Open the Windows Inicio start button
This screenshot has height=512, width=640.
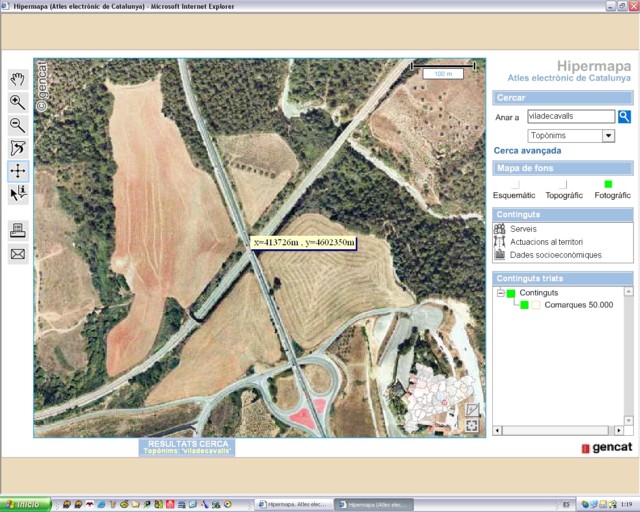point(24,504)
